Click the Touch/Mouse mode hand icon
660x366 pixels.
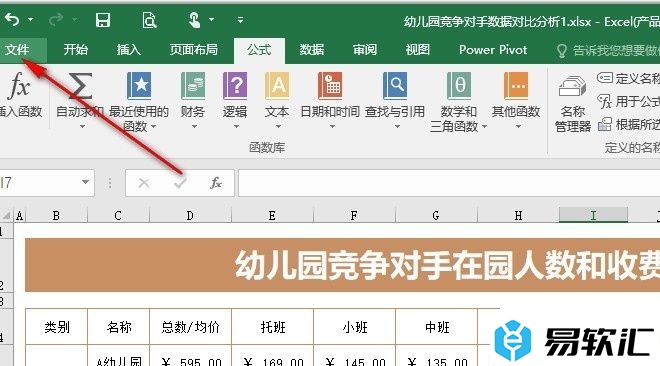(194, 20)
